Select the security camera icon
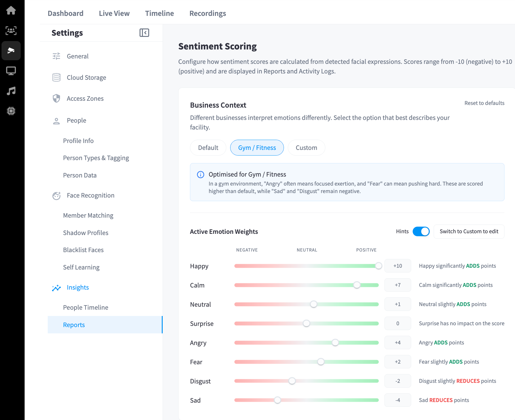This screenshot has height=420, width=515. [11, 51]
